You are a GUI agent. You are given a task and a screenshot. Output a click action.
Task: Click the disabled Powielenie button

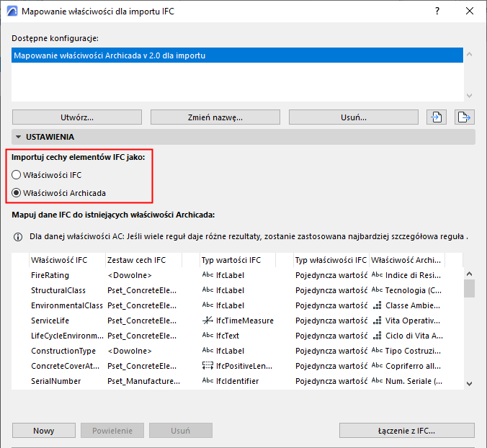pos(112,430)
